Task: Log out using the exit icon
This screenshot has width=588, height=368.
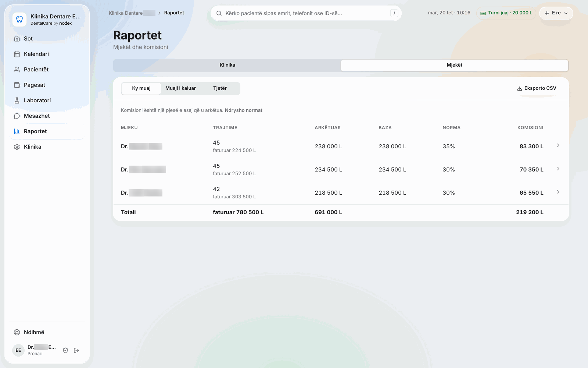Action: click(x=76, y=350)
